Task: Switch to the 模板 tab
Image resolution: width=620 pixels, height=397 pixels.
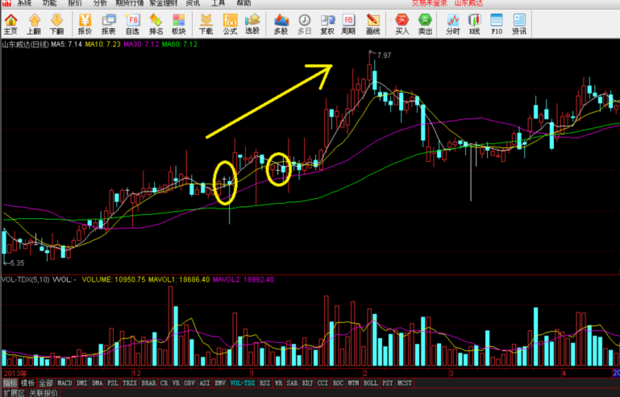Action: click(28, 383)
